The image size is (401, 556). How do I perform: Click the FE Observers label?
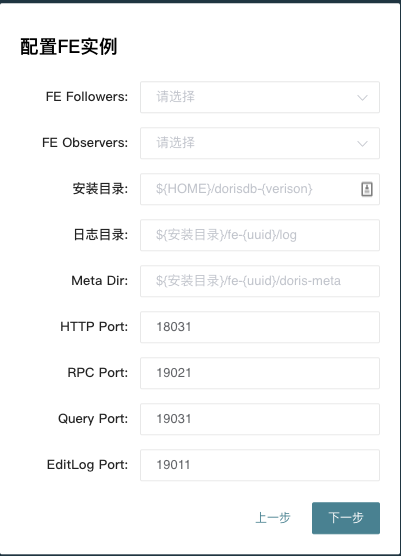85,143
